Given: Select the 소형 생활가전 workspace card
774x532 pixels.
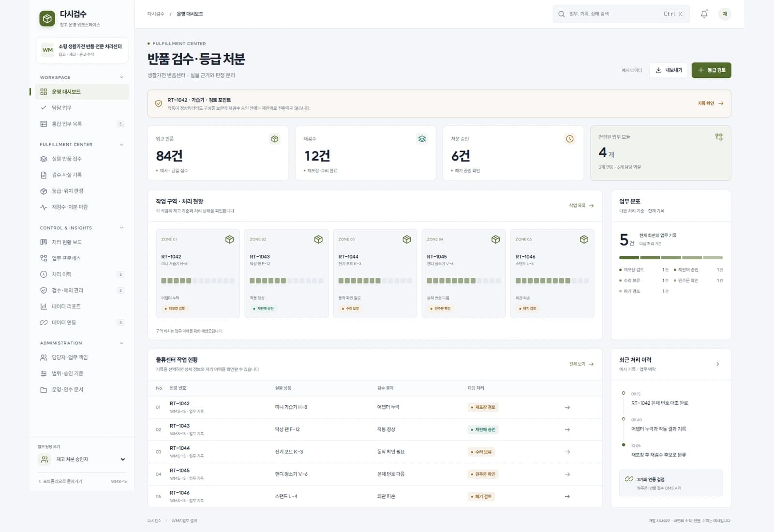Looking at the screenshot, I should point(82,50).
